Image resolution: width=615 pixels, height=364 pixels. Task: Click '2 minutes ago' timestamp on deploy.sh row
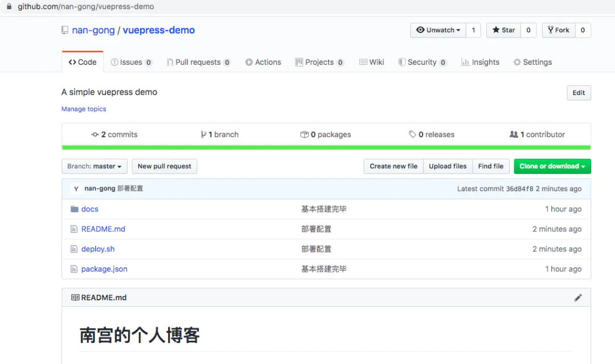point(557,249)
